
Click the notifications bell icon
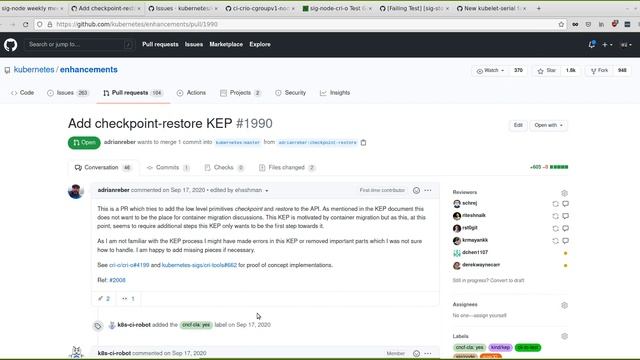(592, 44)
